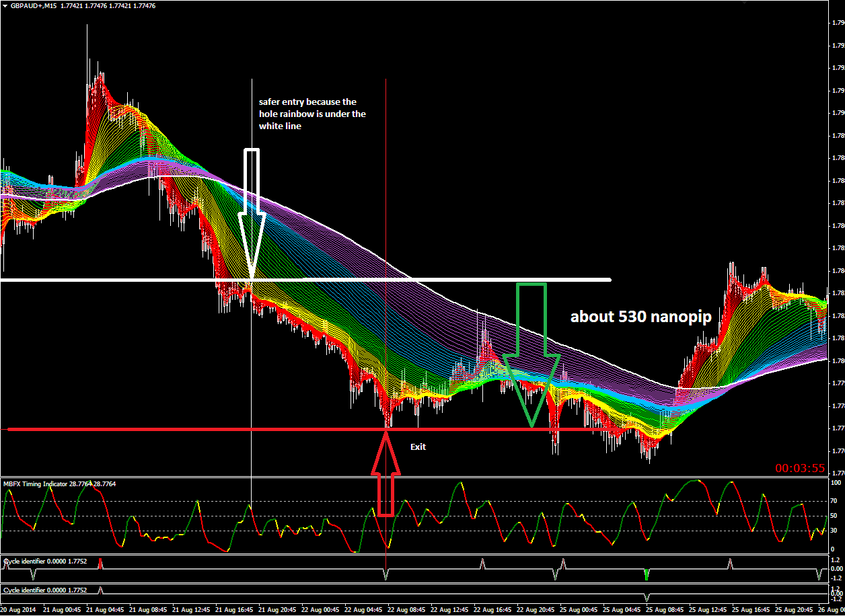
Task: Click the 22 Aug 04:45 time label
Action: (x=363, y=610)
